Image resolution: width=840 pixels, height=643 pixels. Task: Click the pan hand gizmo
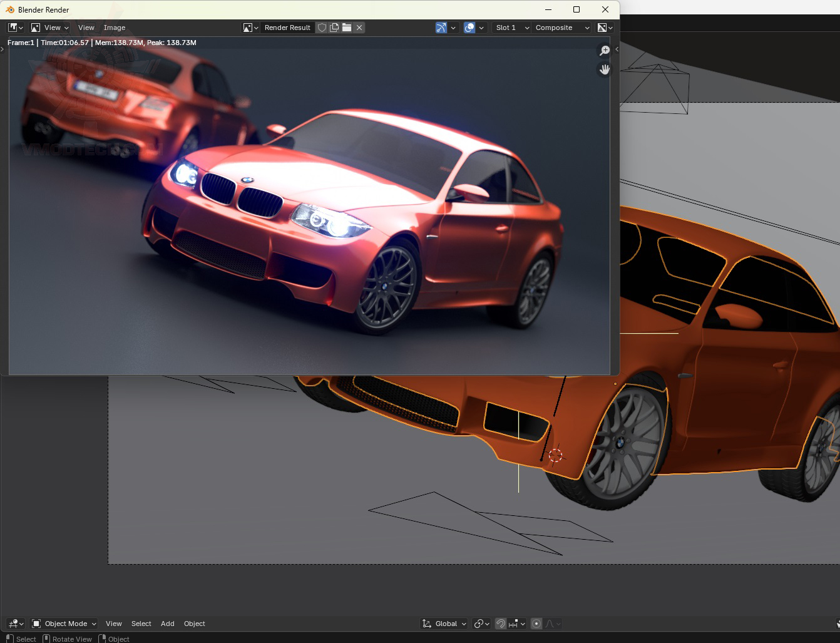(x=605, y=69)
